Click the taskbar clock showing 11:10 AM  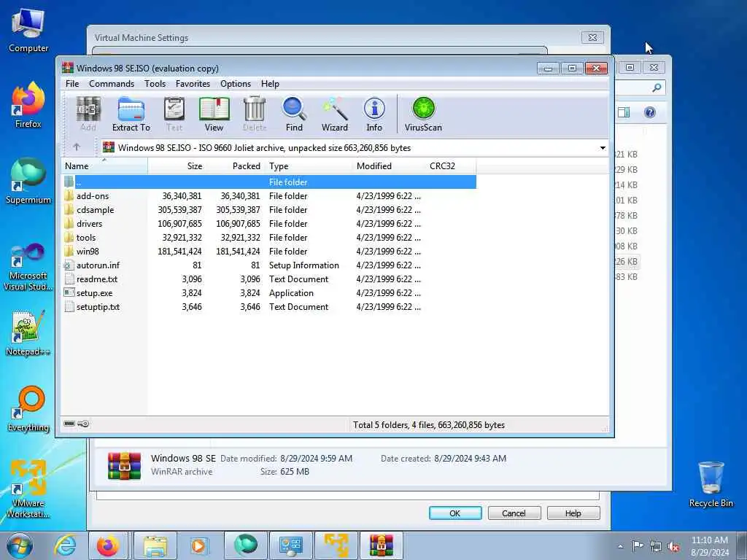point(709,545)
